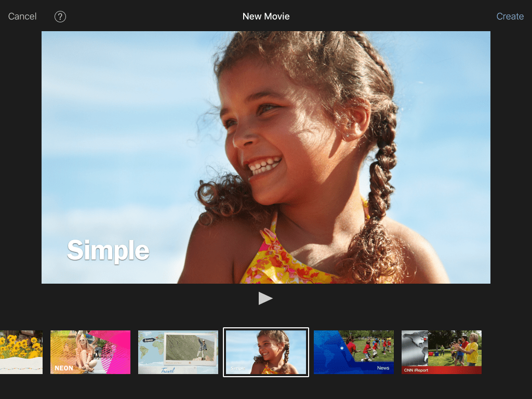
Task: Click the Simple title in the preview
Action: tap(108, 251)
